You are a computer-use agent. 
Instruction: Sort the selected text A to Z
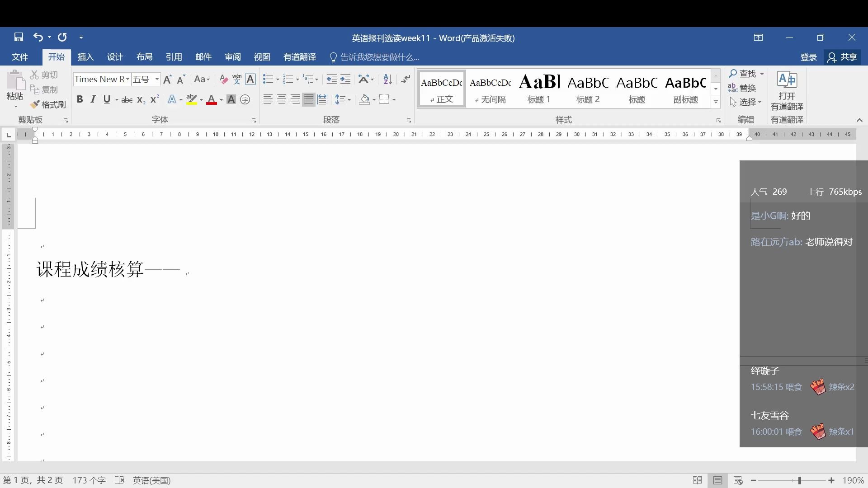pos(387,80)
